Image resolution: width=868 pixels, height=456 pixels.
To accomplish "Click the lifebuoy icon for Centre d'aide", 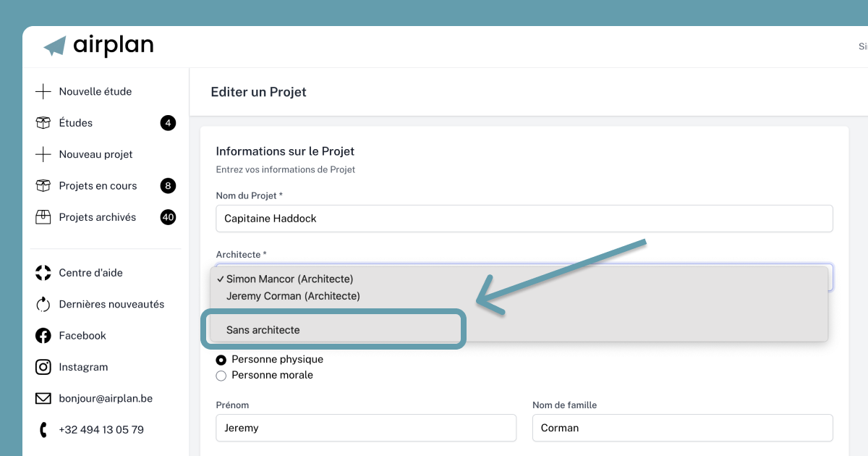I will point(43,273).
